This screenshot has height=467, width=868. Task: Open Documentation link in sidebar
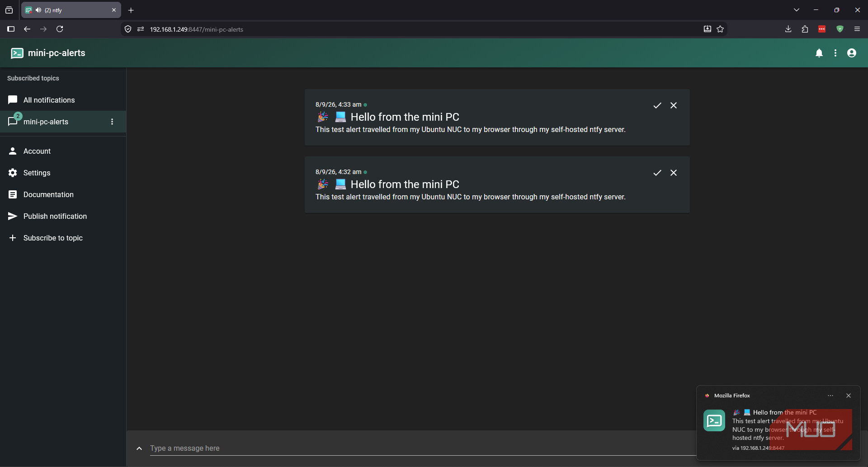click(x=63, y=194)
